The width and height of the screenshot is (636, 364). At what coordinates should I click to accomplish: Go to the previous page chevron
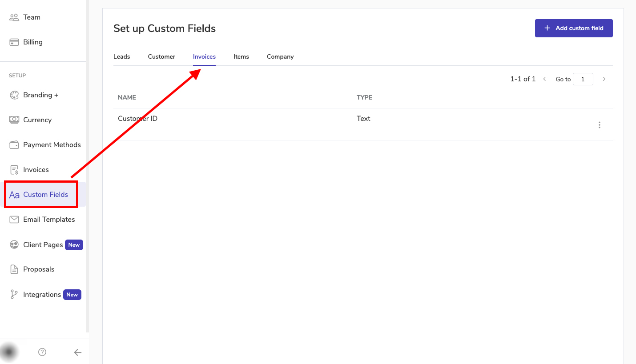pos(544,79)
